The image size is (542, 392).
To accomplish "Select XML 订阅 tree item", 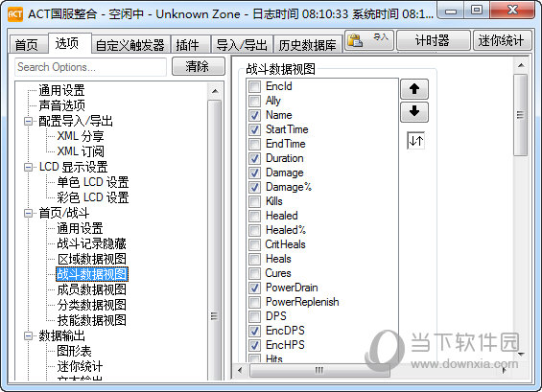I will tap(81, 151).
